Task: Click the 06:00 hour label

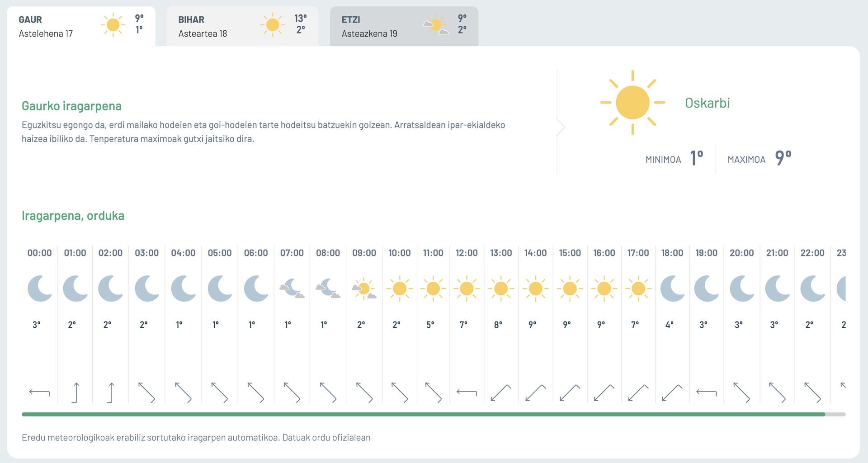Action: point(256,253)
